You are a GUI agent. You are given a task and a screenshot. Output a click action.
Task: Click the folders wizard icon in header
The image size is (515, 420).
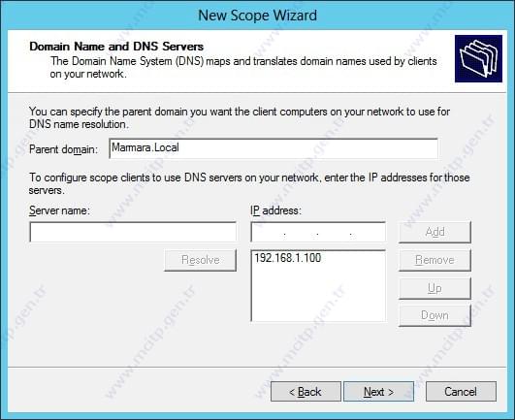tap(478, 58)
